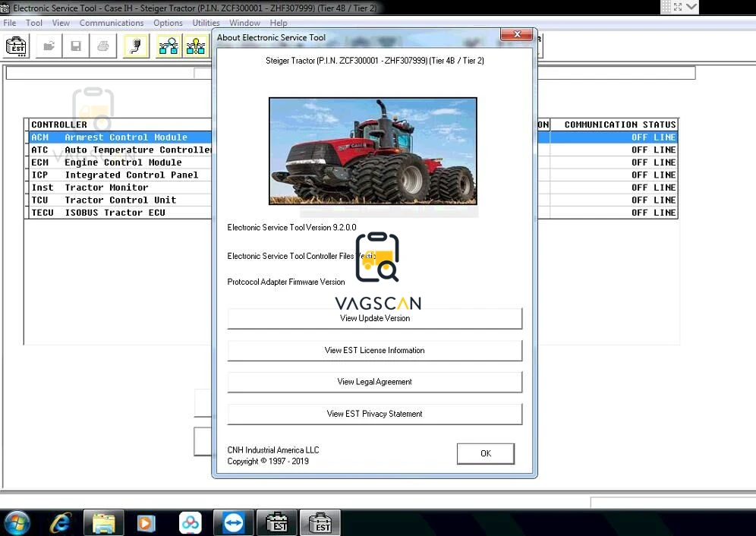Open Internet Explorer from the taskbar
The image size is (756, 536).
[x=61, y=522]
